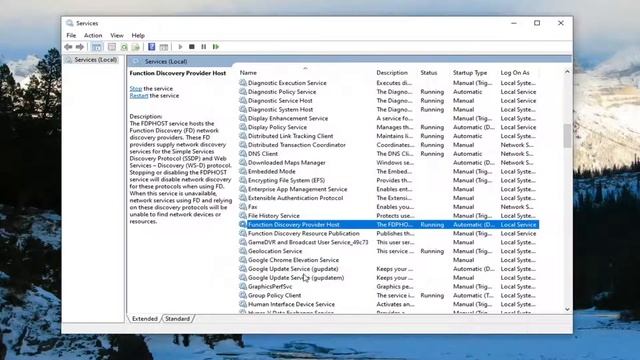Select Google Chrome Elevation Service
This screenshot has width=640, height=360.
388,260
